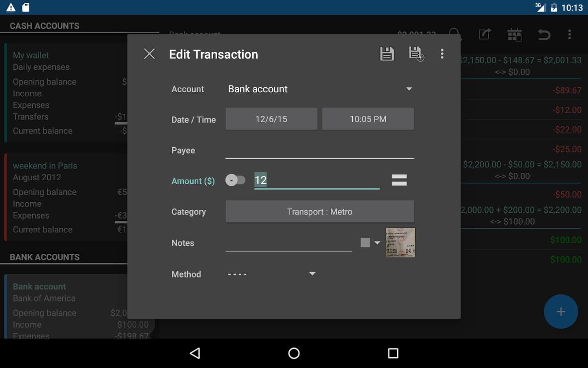
Task: Tap the search magnifier icon
Action: [x=454, y=34]
